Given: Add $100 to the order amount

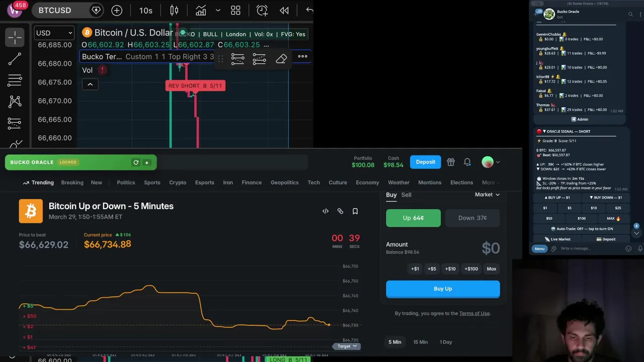Looking at the screenshot, I should click(x=471, y=269).
